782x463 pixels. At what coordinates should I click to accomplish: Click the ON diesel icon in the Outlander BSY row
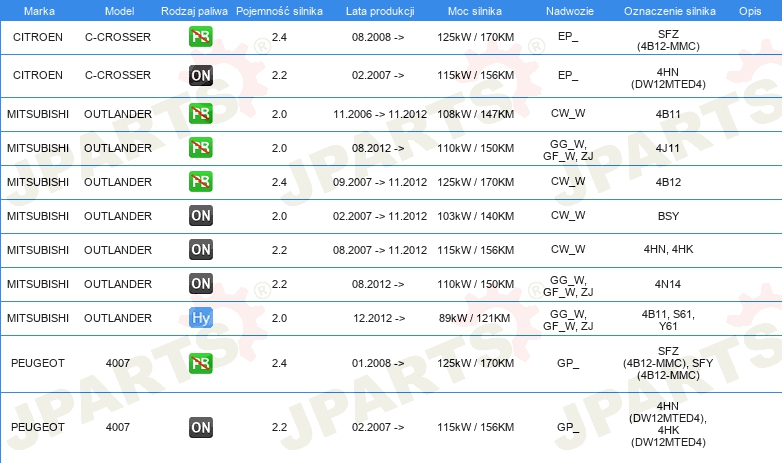point(200,216)
